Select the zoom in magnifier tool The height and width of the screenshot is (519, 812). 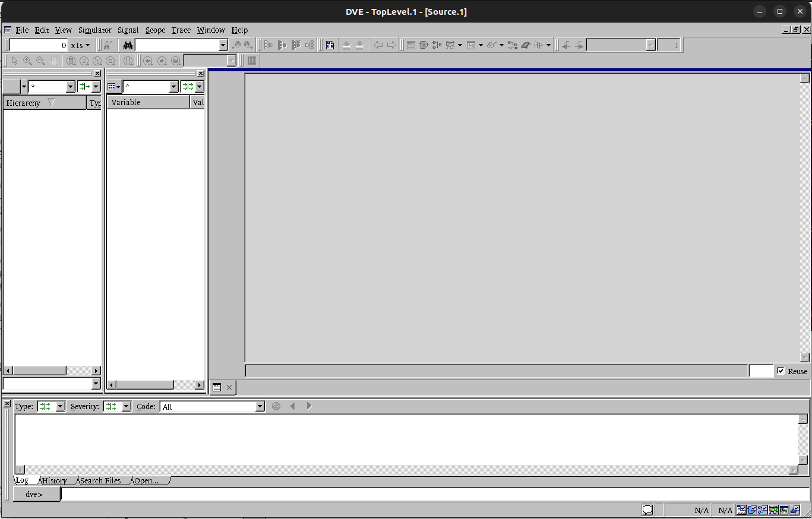pyautogui.click(x=27, y=61)
